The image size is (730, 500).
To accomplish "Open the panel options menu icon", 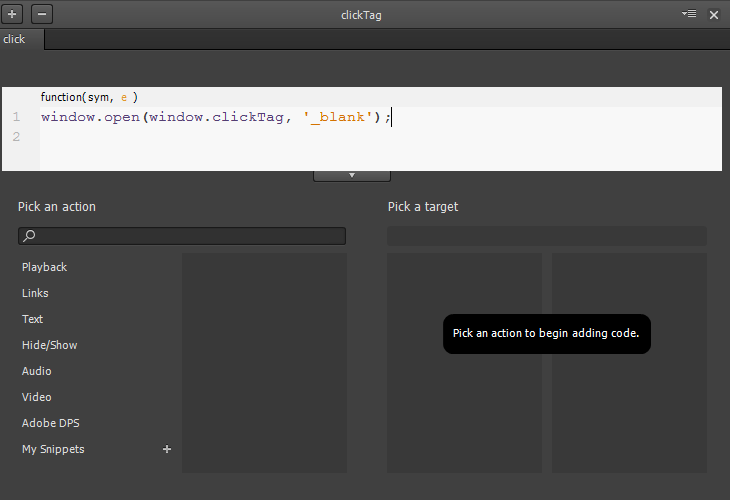I will [689, 14].
